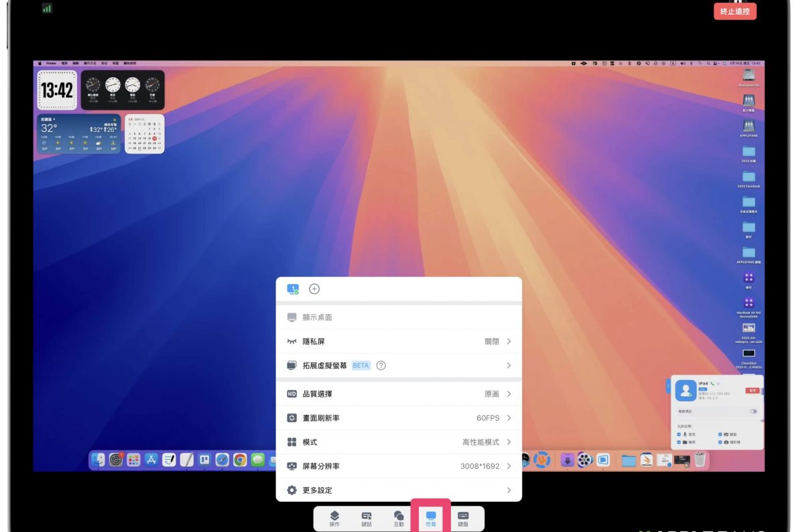
Task: Select the 鍵鼠 keyboard-mouse toolbar icon
Action: click(x=367, y=517)
